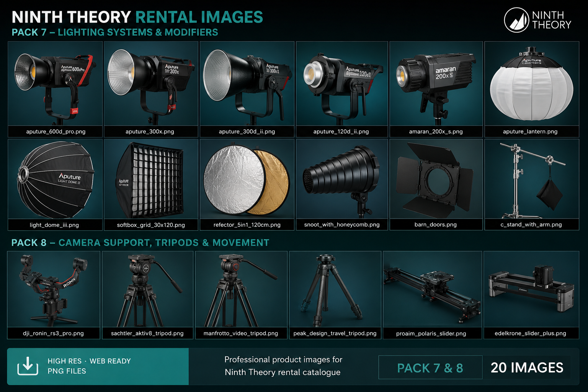Open the Manfrotto video tripod image

coord(241,289)
